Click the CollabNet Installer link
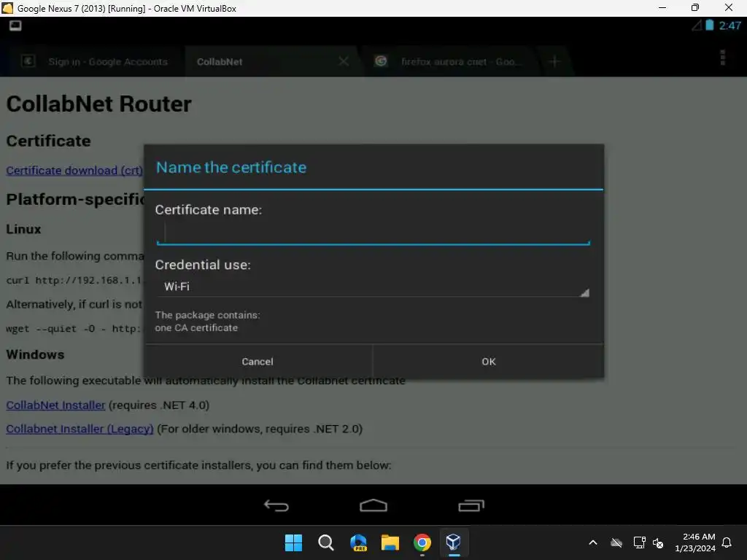The image size is (747, 560). tap(55, 405)
